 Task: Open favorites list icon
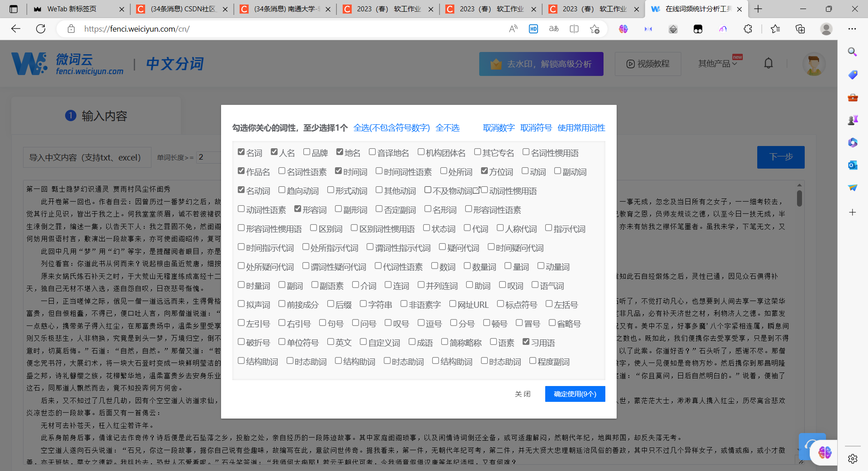(775, 29)
